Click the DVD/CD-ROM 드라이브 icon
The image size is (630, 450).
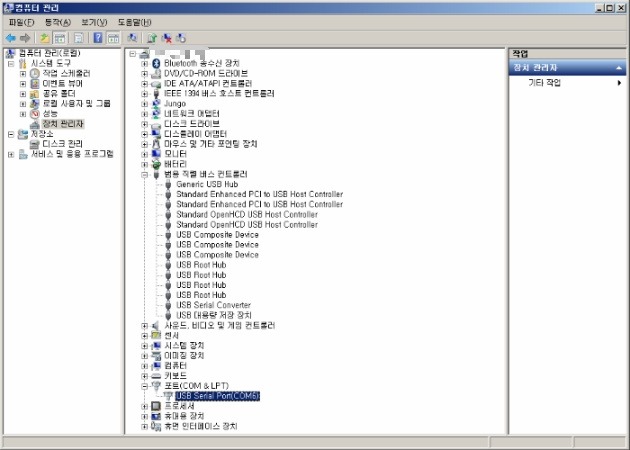tap(156, 74)
